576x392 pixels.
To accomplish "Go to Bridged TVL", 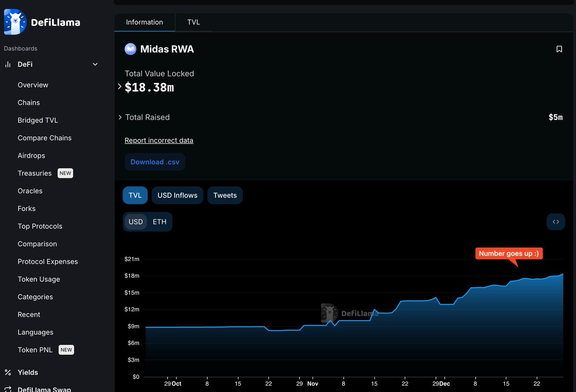I will 38,120.
